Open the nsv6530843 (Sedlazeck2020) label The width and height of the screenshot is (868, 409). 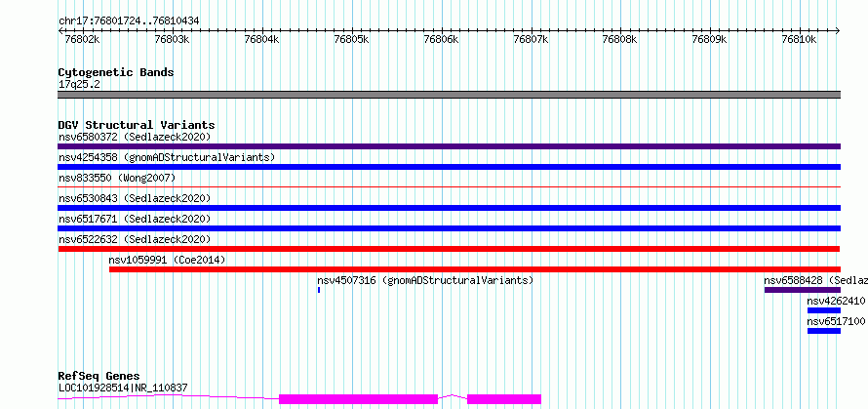(x=135, y=198)
